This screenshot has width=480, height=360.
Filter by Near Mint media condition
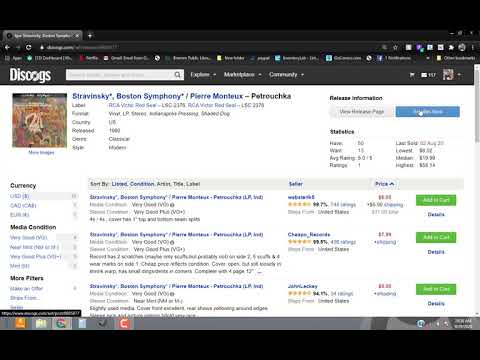(x=34, y=247)
